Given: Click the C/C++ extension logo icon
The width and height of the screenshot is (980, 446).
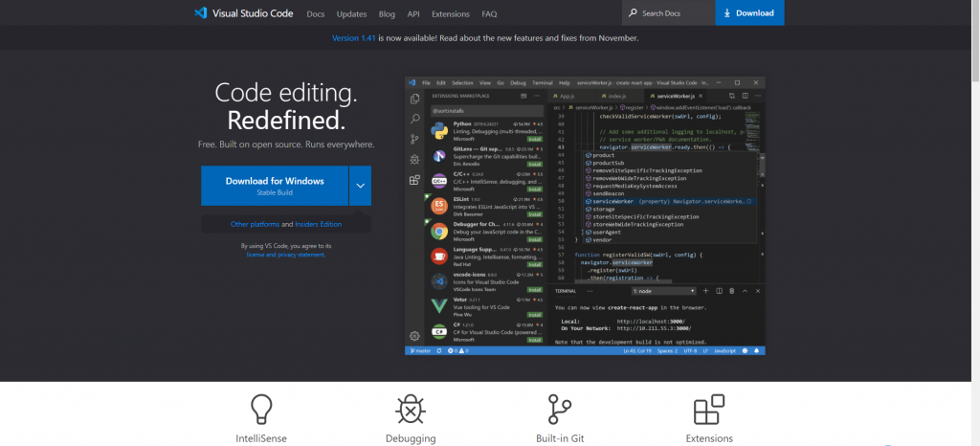Looking at the screenshot, I should click(438, 181).
